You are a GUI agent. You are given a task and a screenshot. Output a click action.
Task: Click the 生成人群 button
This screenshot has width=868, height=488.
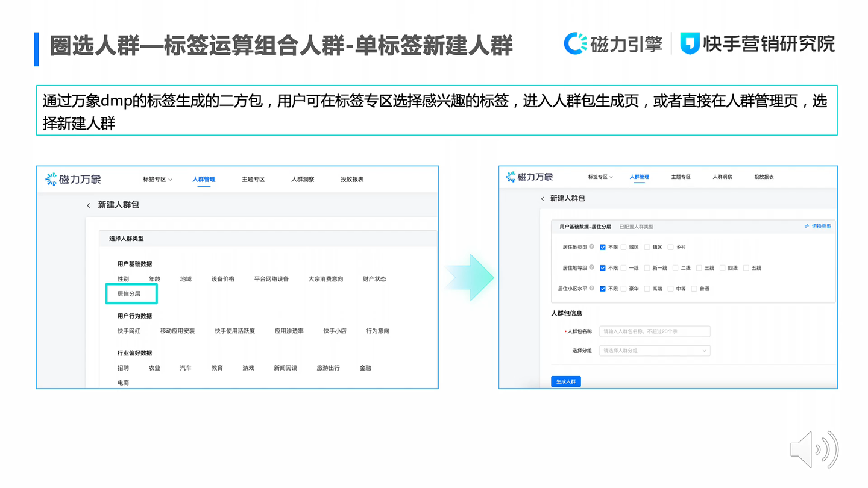tap(566, 381)
